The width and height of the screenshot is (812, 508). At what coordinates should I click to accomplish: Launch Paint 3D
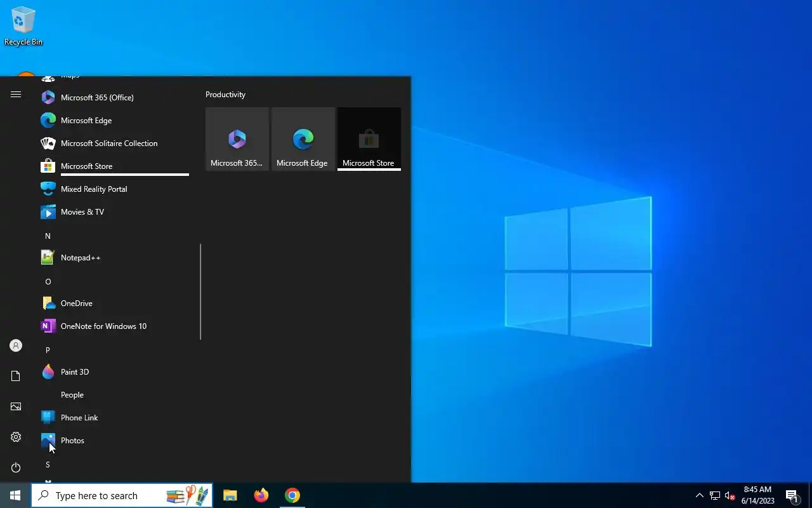click(114, 372)
